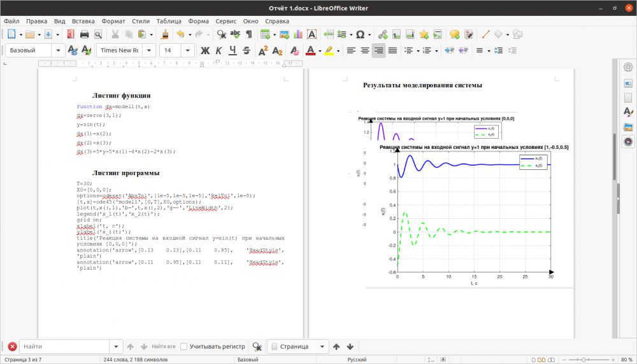Export document directly as PDF
Image resolution: width=637 pixels, height=364 pixels.
point(70,34)
